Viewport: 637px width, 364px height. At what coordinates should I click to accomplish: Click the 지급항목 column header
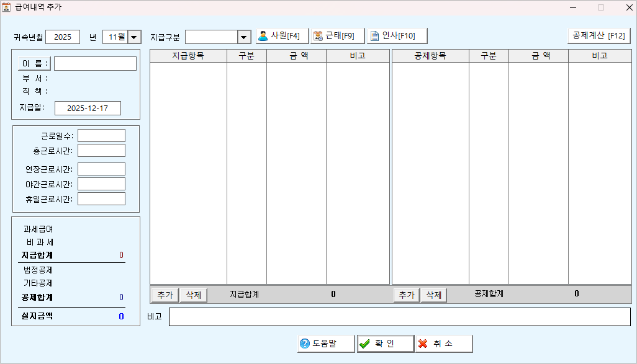pyautogui.click(x=188, y=56)
